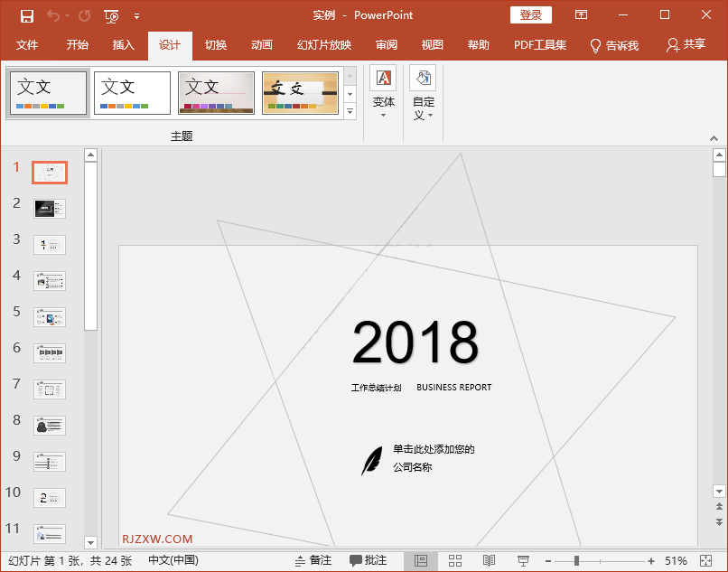Select slide 4 thumbnail

click(x=50, y=281)
